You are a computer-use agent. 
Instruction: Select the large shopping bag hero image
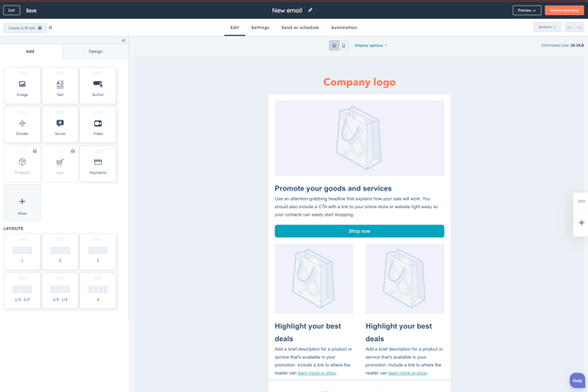(359, 138)
